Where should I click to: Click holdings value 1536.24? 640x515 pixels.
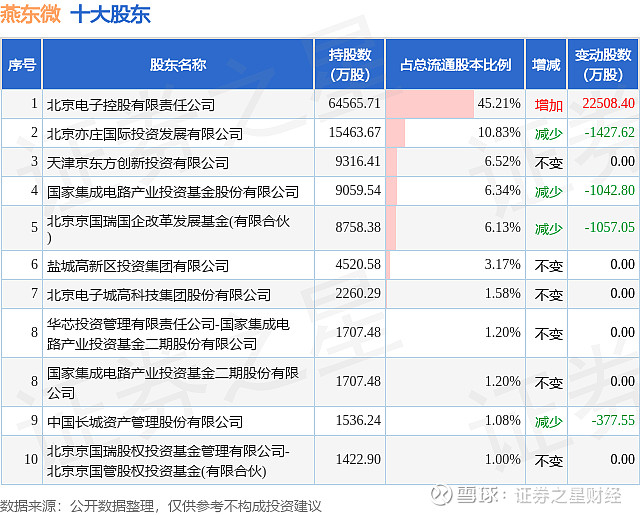click(x=358, y=420)
